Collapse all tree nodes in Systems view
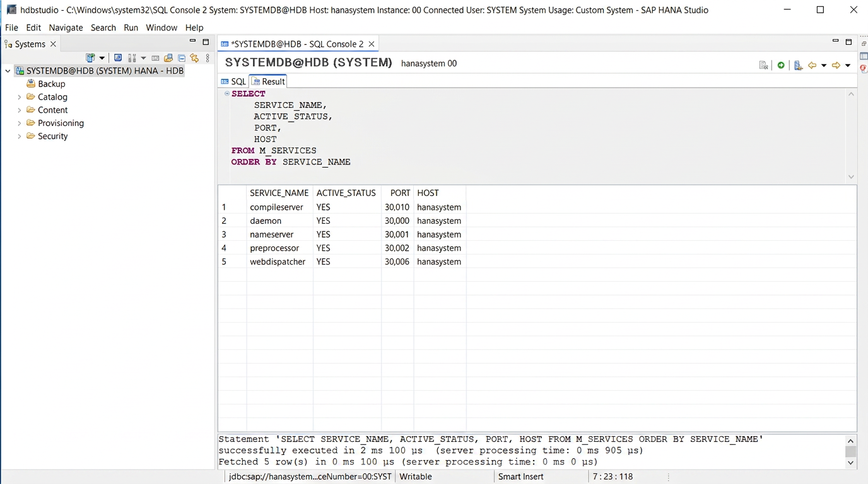Image resolution: width=868 pixels, height=484 pixels. (182, 58)
